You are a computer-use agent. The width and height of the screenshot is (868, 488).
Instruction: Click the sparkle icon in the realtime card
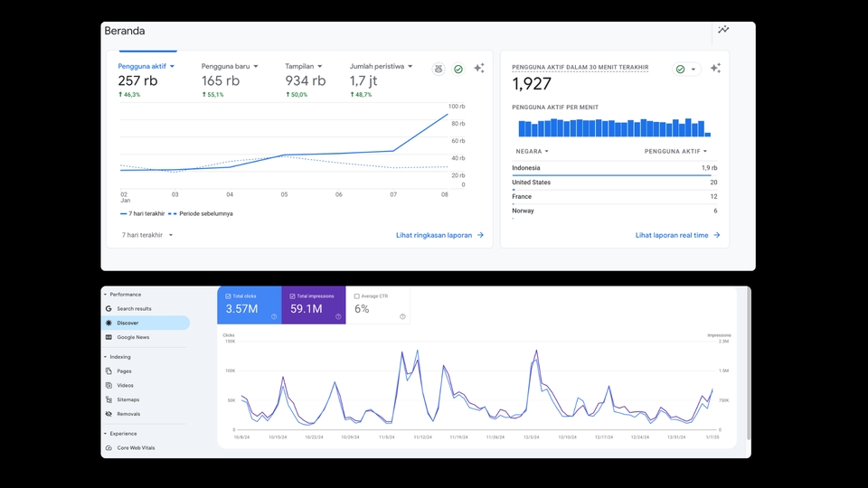tap(715, 68)
